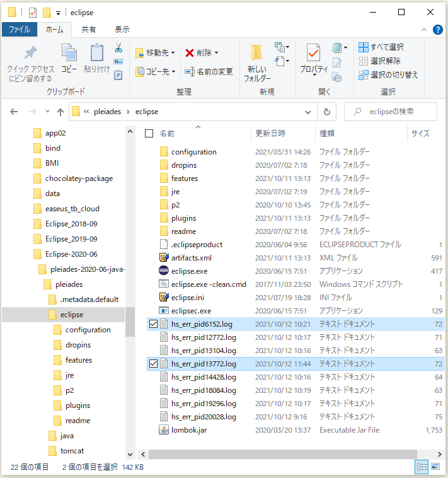Viewport: 448px width, 478px height.
Task: Select eclipse.exe -clean.cmd file
Action: (209, 284)
